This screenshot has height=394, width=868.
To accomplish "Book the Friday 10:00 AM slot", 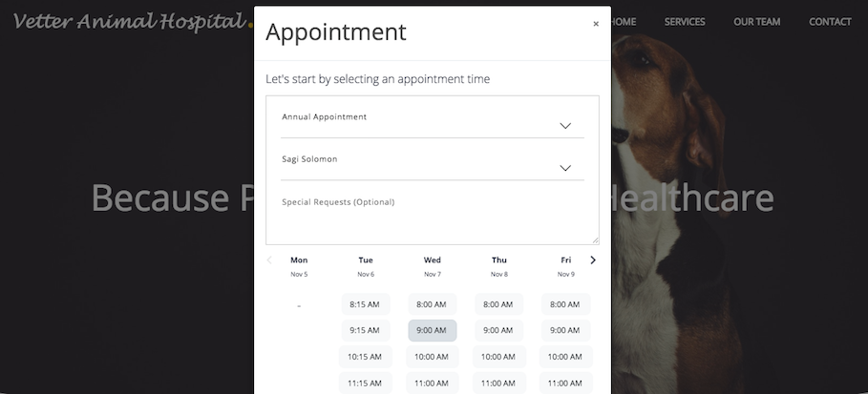I will tap(565, 357).
